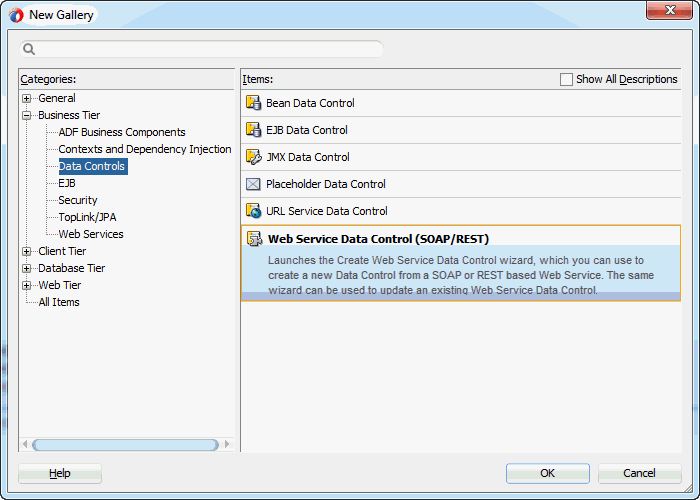The width and height of the screenshot is (700, 500).
Task: Click the search magnifier icon
Action: pos(29,49)
